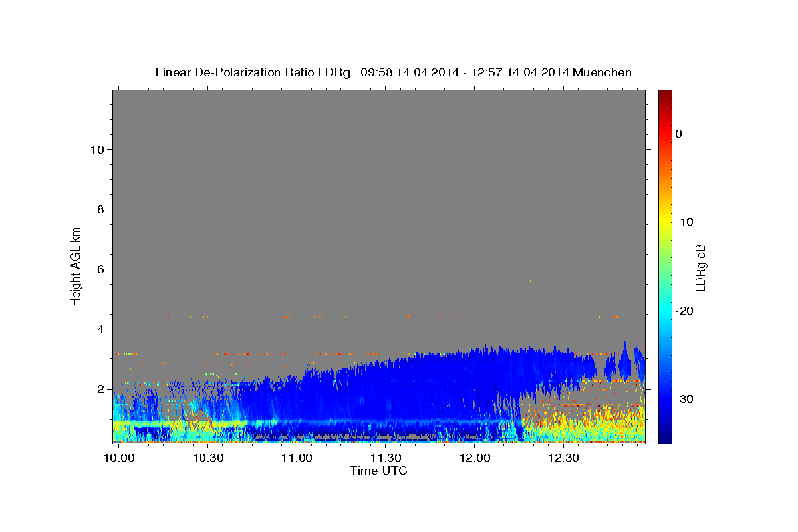Click the 11:30 time tick label
The image size is (798, 532).
point(386,458)
